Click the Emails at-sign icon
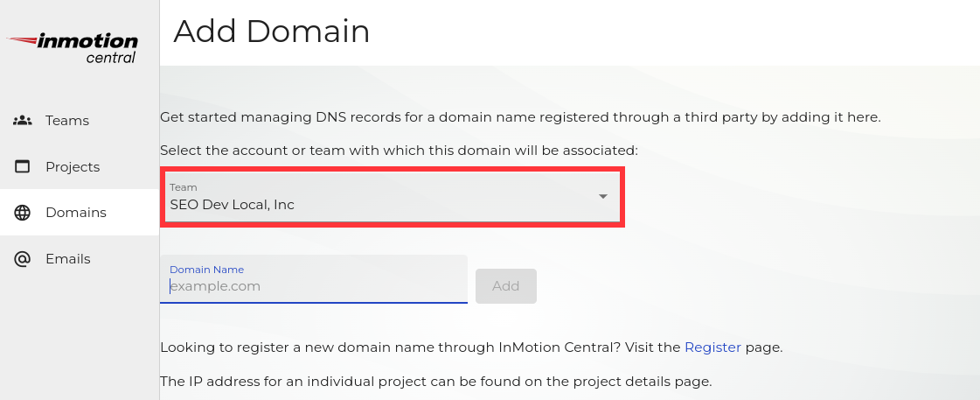 pos(23,259)
